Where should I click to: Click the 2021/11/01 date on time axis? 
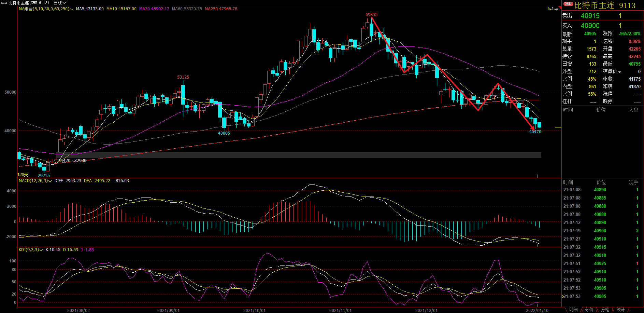340,310
